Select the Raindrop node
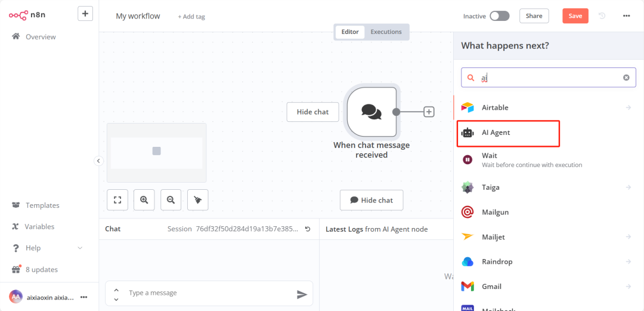644x311 pixels. [549, 261]
